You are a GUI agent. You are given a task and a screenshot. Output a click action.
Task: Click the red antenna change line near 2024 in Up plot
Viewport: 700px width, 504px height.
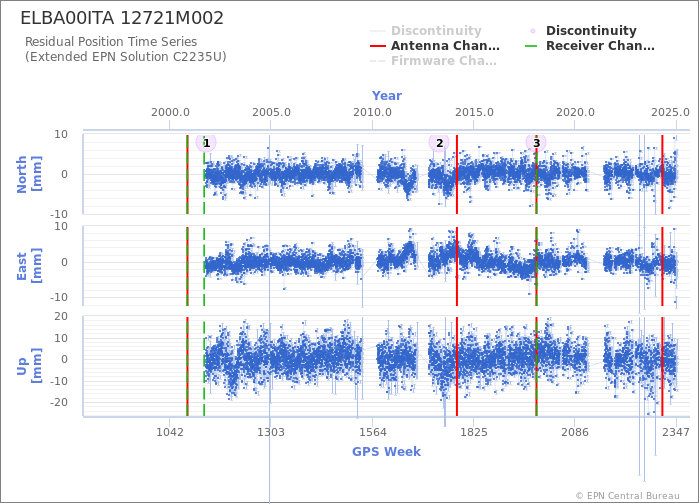662,366
